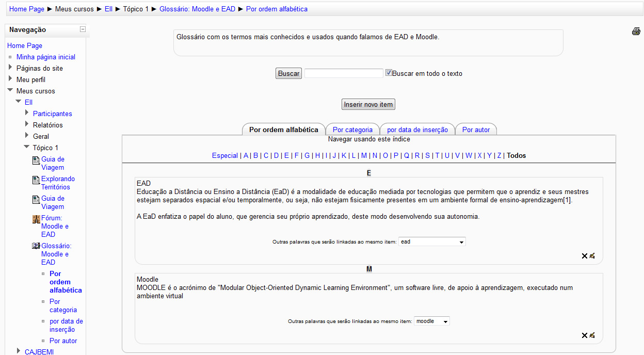Go to "Minha página inicial" in sidebar

coord(46,57)
